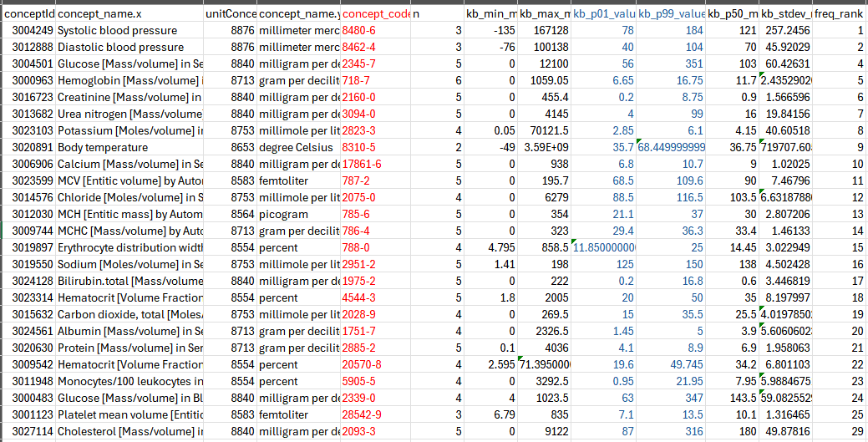Select the Diastolic blood pressure cell
This screenshot has height=442, width=868.
(129, 48)
